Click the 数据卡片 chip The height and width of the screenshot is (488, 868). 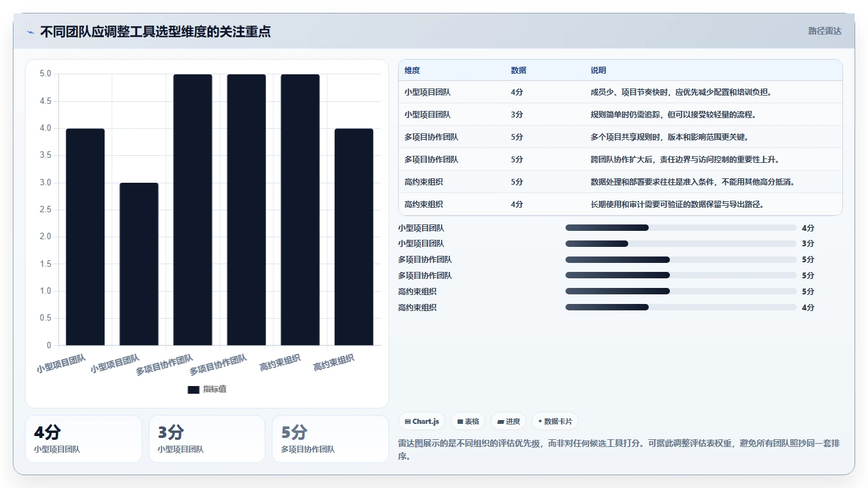pyautogui.click(x=555, y=421)
